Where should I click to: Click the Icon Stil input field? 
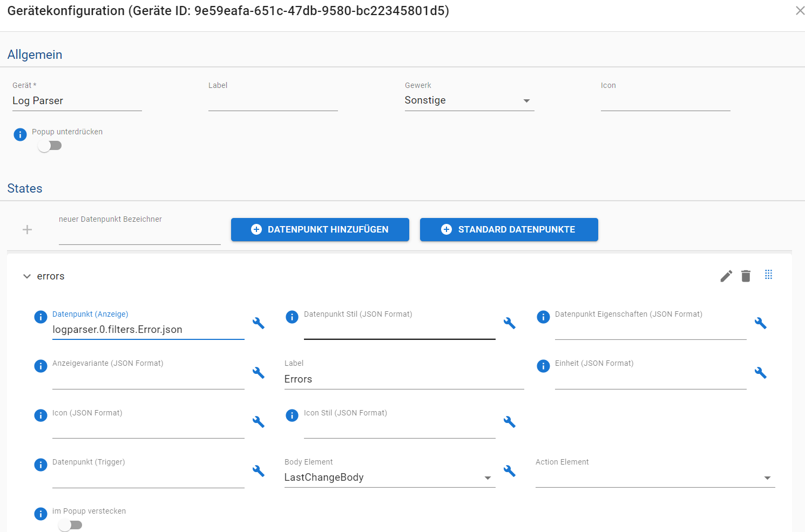click(400, 428)
